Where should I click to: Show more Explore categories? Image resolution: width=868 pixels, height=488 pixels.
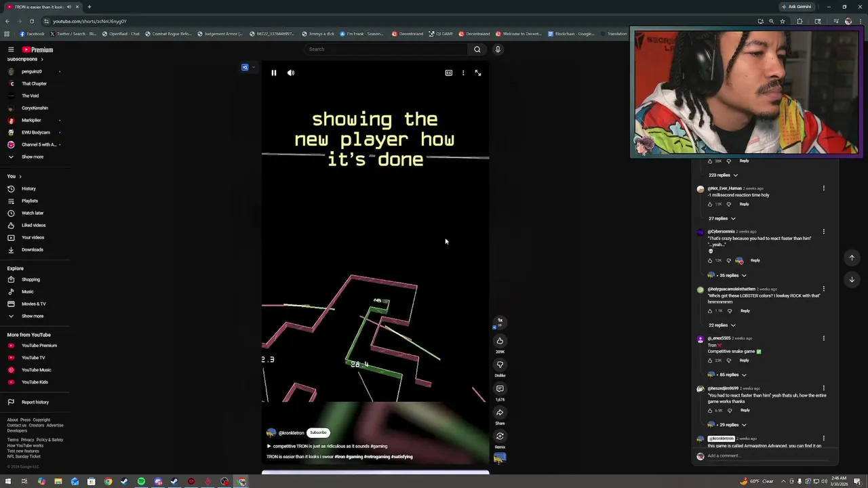(33, 316)
